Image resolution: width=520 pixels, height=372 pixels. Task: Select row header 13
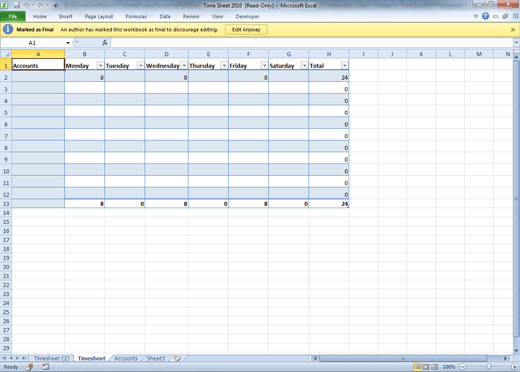pos(6,204)
